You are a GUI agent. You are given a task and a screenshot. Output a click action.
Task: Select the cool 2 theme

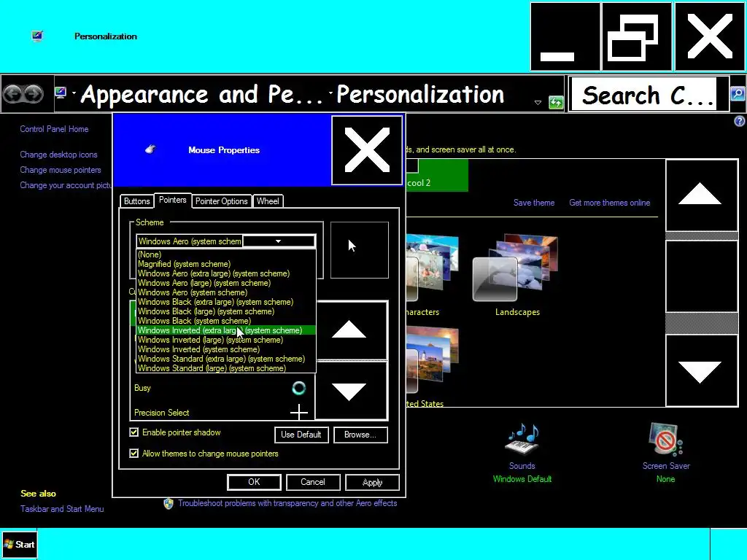click(x=437, y=176)
